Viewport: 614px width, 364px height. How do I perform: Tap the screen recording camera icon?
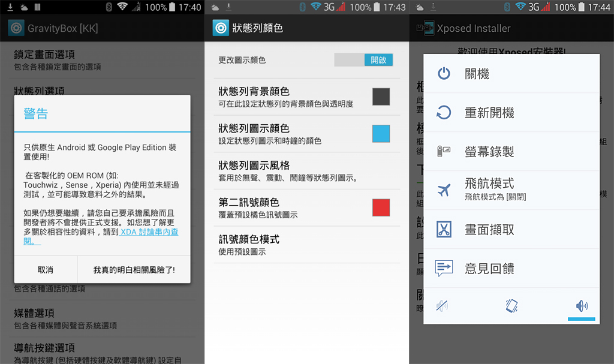[x=444, y=151]
